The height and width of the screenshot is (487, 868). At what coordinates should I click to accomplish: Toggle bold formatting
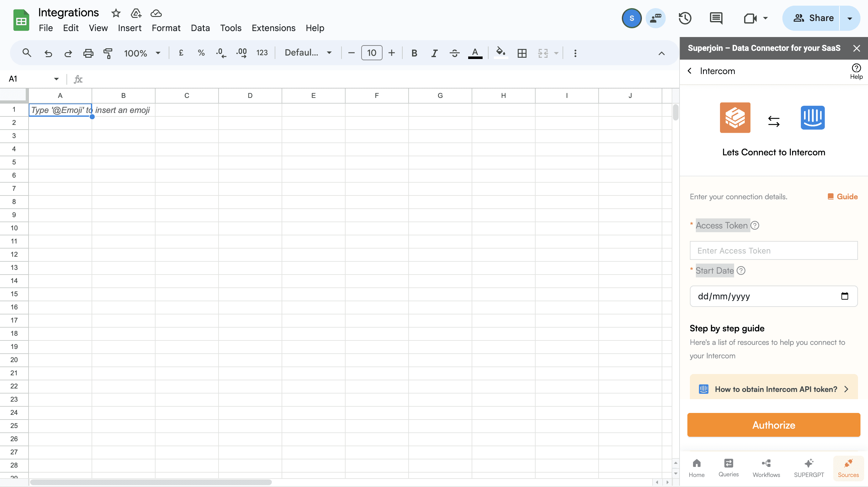coord(415,53)
